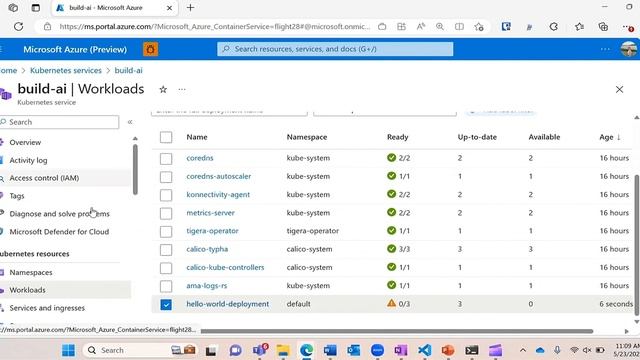
Task: Open Windows Start menu
Action: click(68, 350)
